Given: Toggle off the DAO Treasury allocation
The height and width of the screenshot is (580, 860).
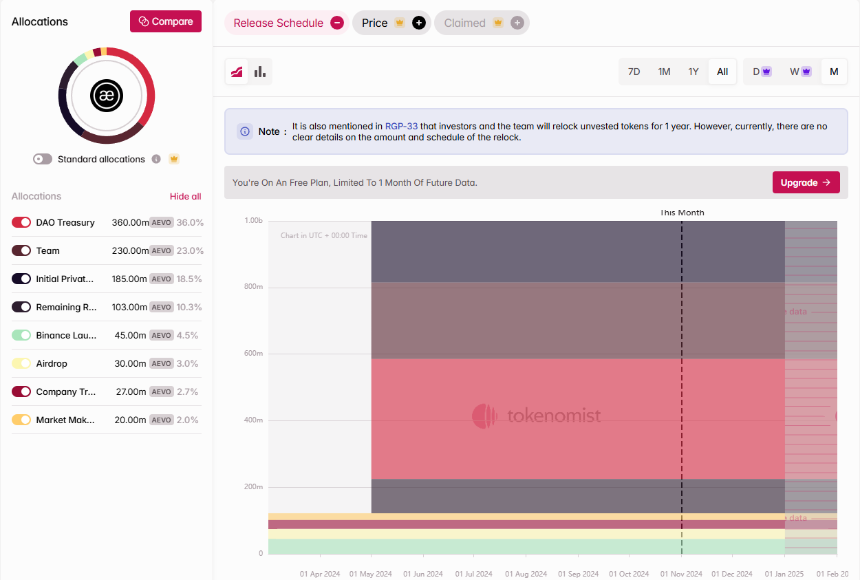Looking at the screenshot, I should click(21, 222).
